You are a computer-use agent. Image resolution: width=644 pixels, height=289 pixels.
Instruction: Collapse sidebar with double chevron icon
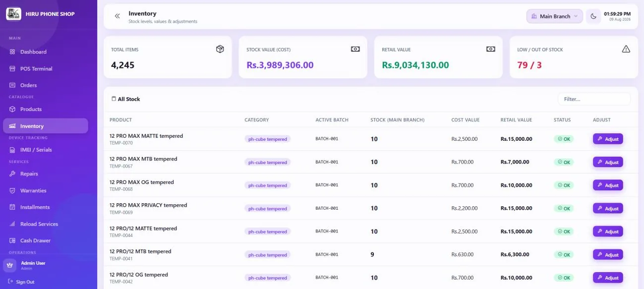point(117,16)
